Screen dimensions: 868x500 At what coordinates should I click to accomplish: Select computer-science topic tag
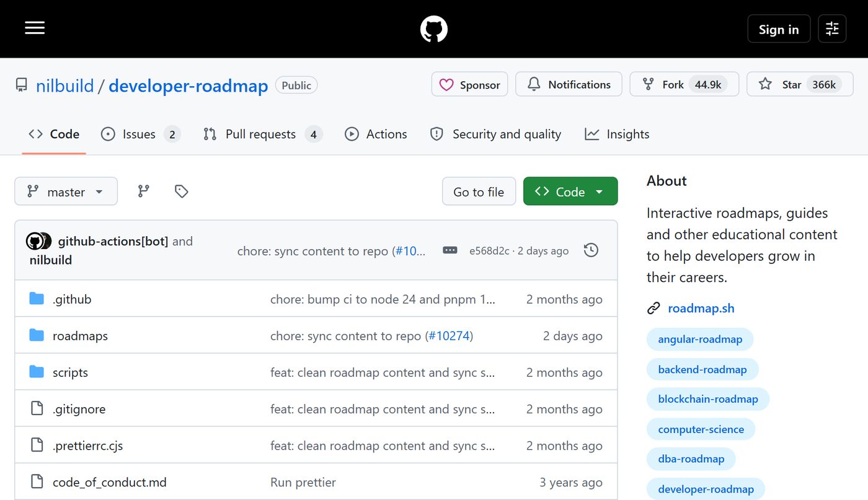tap(701, 429)
